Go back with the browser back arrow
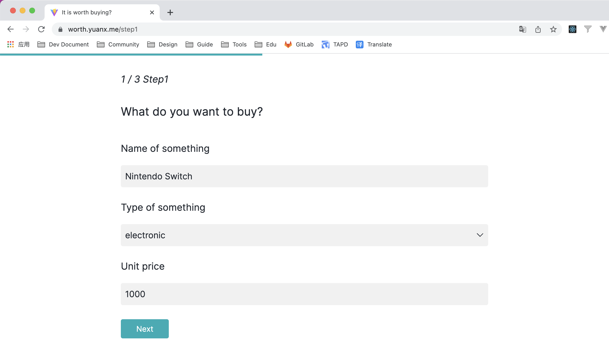 coord(11,29)
